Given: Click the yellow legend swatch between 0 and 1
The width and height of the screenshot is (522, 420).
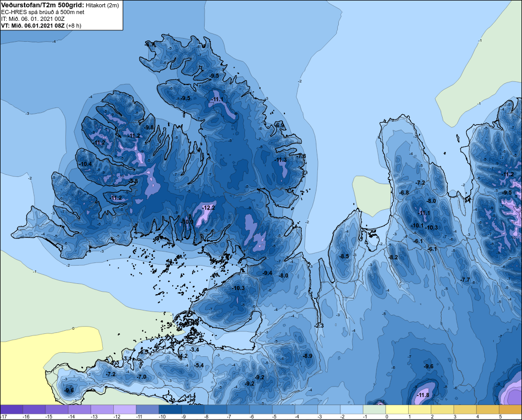Looking at the screenshot, I should pyautogui.click(x=397, y=410).
